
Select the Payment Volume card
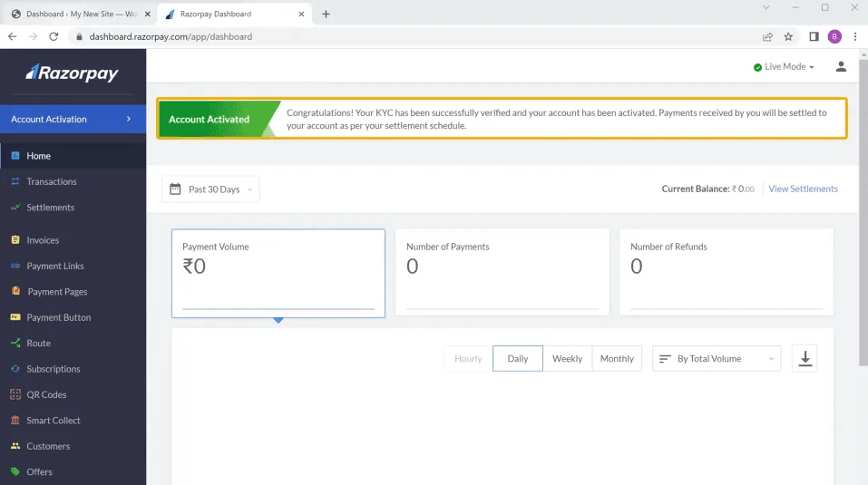pyautogui.click(x=278, y=273)
